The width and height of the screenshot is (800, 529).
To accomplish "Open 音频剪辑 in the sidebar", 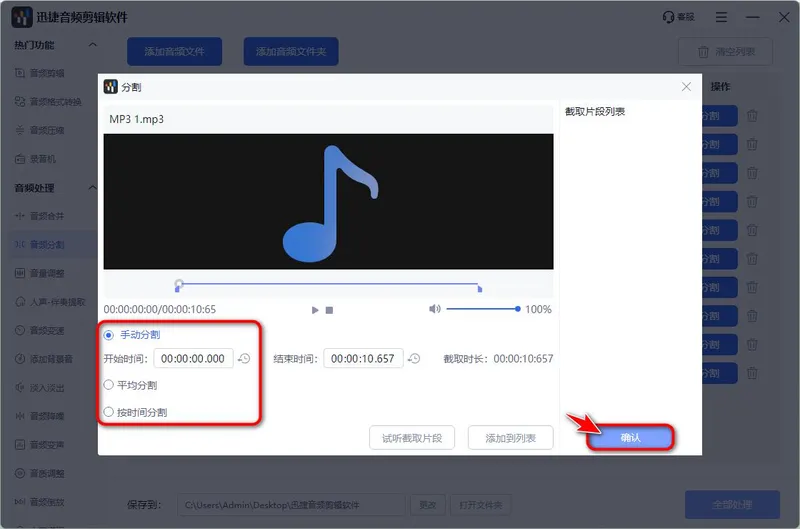I will (40, 73).
